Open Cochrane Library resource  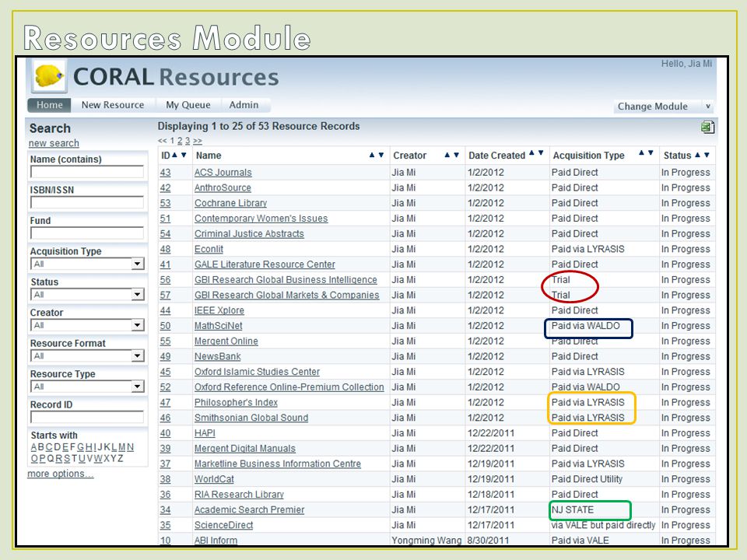coord(230,203)
